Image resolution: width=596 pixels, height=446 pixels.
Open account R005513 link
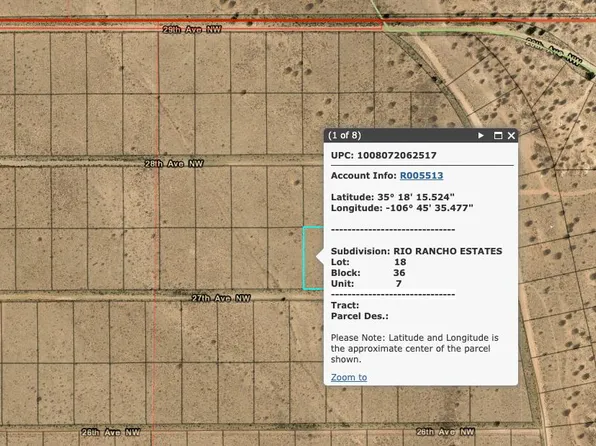422,176
